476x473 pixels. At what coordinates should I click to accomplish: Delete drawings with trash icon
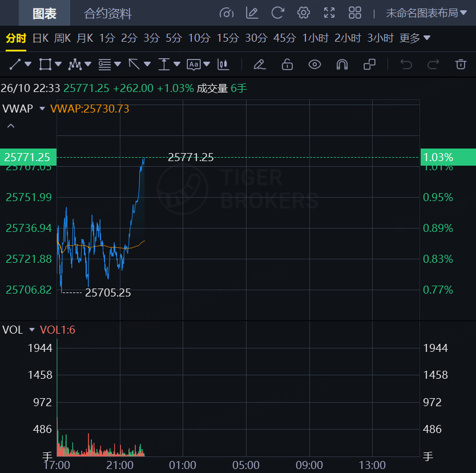[461, 65]
